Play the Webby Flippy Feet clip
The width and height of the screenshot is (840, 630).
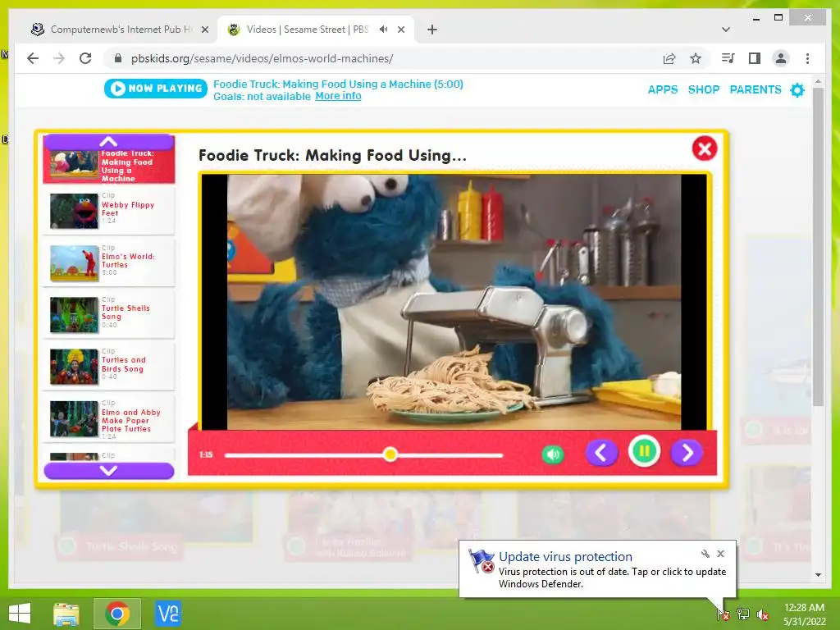[109, 211]
